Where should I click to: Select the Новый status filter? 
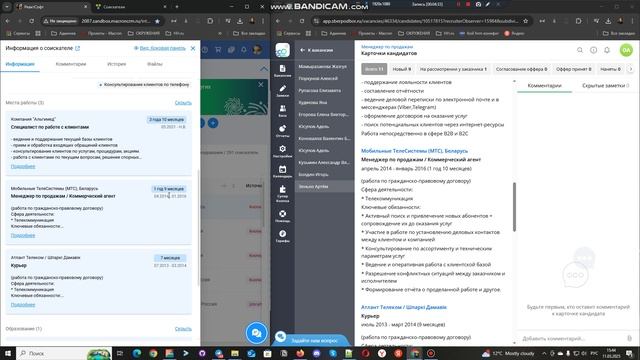tap(402, 69)
